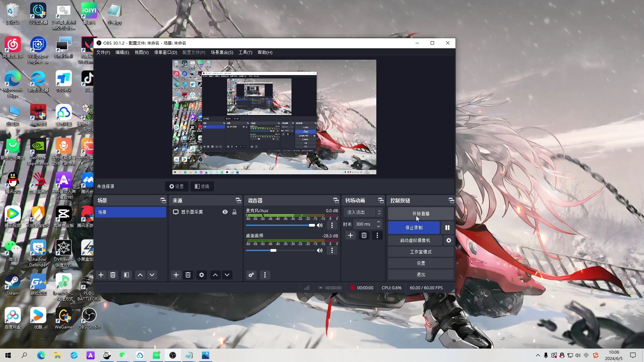Open the 工具(T) menu
This screenshot has height=362, width=644.
(246, 52)
